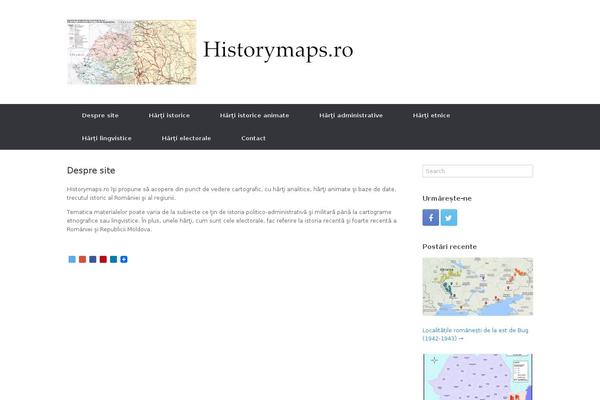Navigate to Hărți lingvistice
This screenshot has width=600, height=400.
click(x=106, y=138)
